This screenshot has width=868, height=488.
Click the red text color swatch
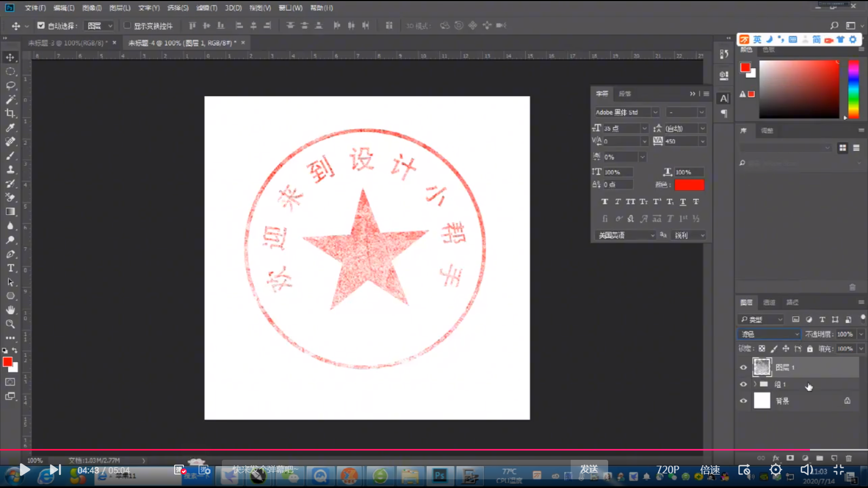690,184
